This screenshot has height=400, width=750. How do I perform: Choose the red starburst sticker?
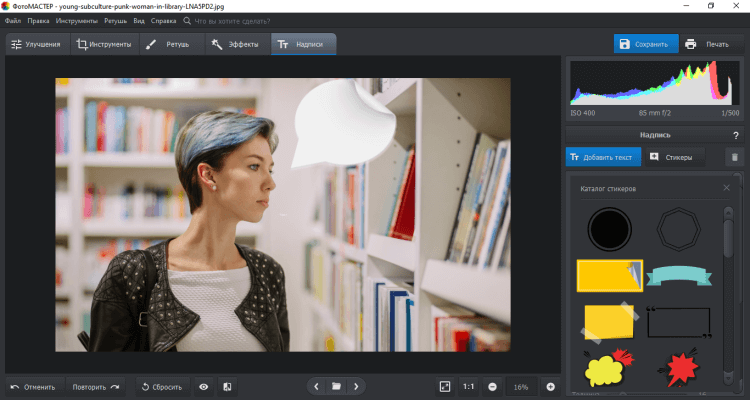681,369
